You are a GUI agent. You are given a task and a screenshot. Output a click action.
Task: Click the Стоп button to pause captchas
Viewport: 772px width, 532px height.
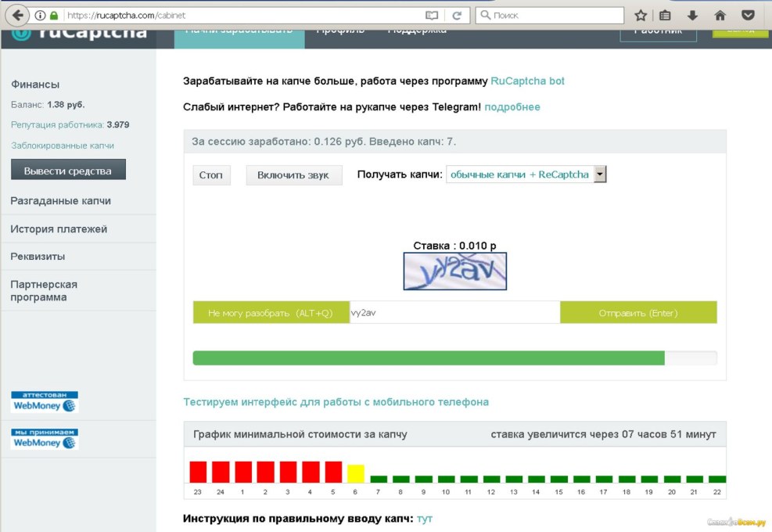[x=211, y=174]
